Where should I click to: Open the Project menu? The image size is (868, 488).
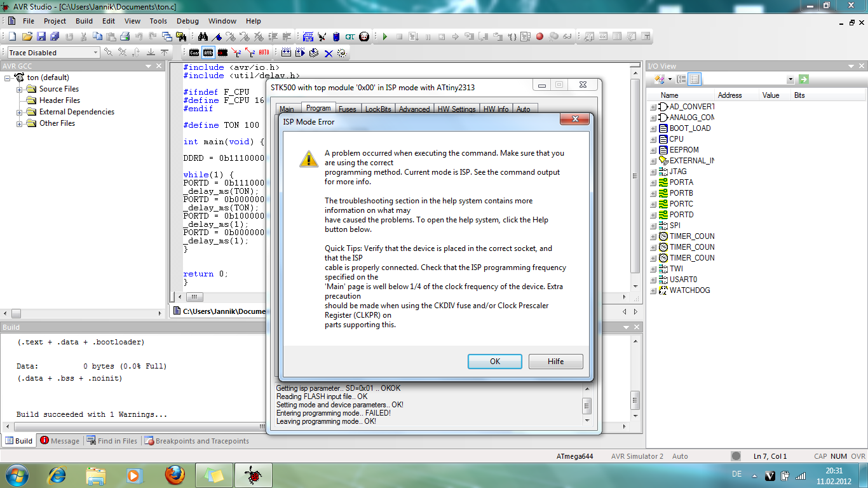pos(55,21)
